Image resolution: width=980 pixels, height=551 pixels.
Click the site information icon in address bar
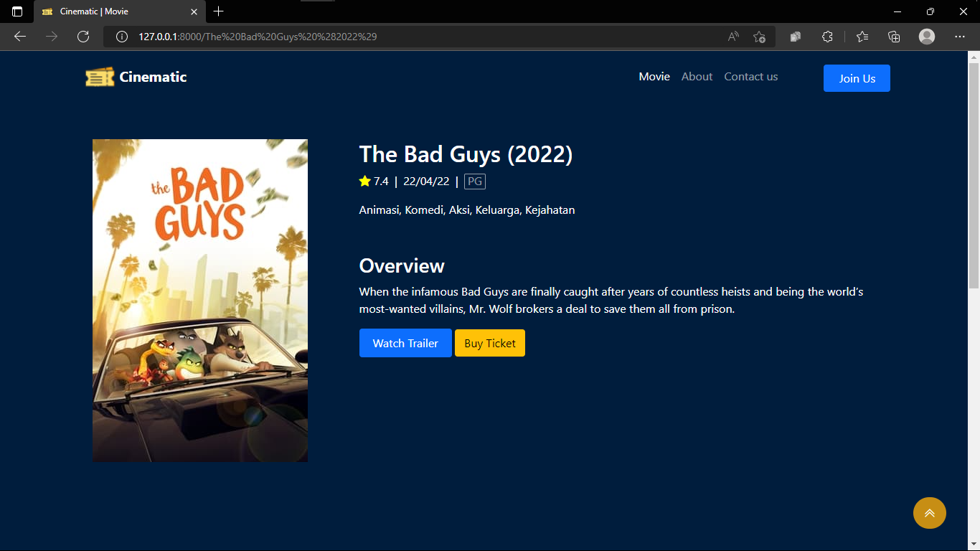tap(122, 37)
